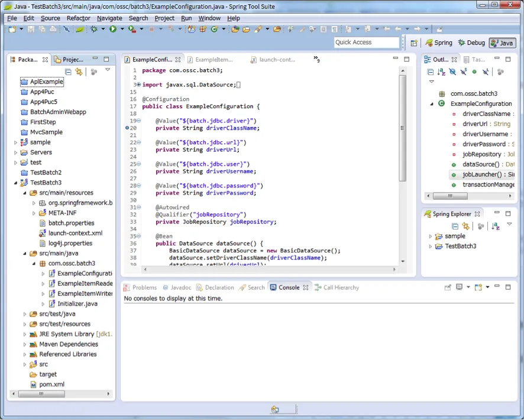Click the Save icon on the toolbar

point(31,29)
